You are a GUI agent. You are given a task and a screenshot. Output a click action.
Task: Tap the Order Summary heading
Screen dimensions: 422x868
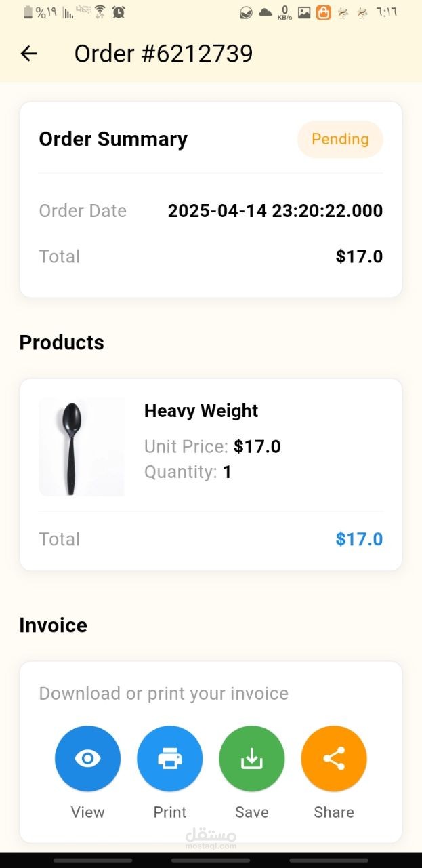point(113,139)
